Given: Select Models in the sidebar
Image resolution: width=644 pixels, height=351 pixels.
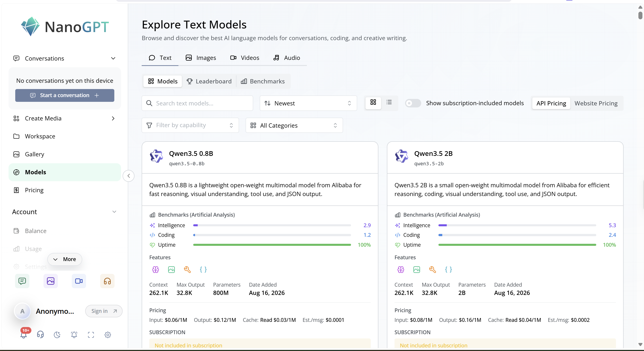Looking at the screenshot, I should click(x=65, y=172).
